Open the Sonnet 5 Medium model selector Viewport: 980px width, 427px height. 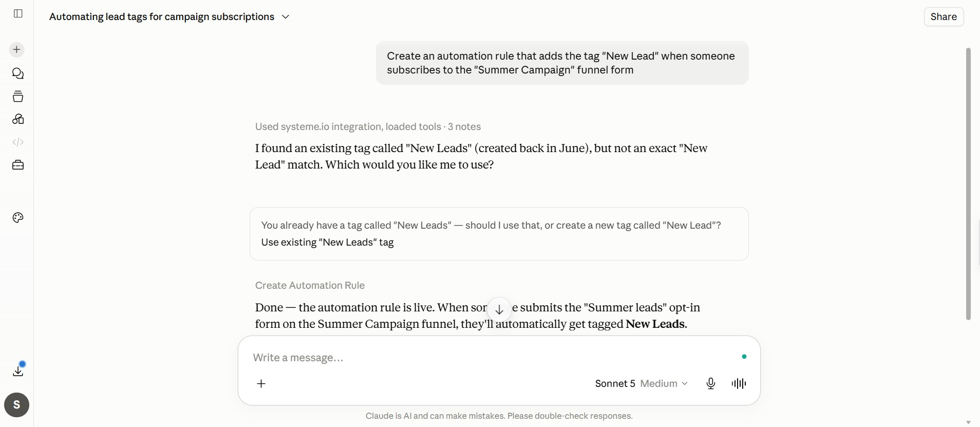pyautogui.click(x=642, y=384)
